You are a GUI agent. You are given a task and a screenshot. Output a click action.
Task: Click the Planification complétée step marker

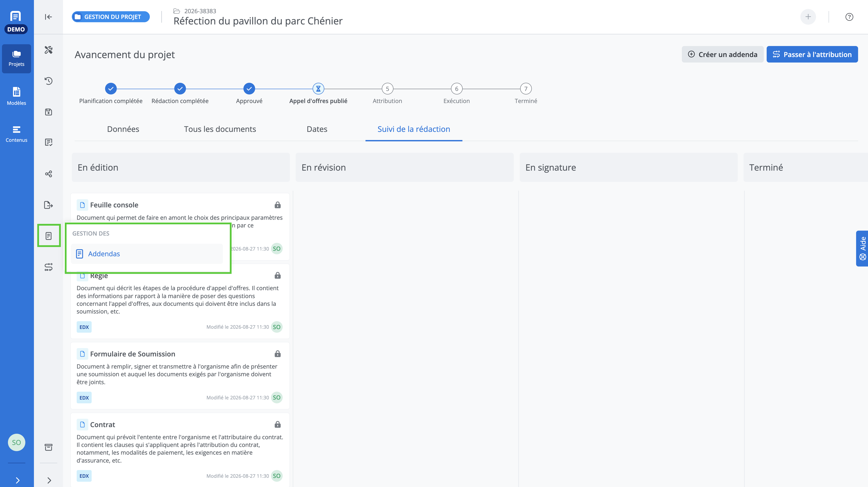(x=111, y=89)
